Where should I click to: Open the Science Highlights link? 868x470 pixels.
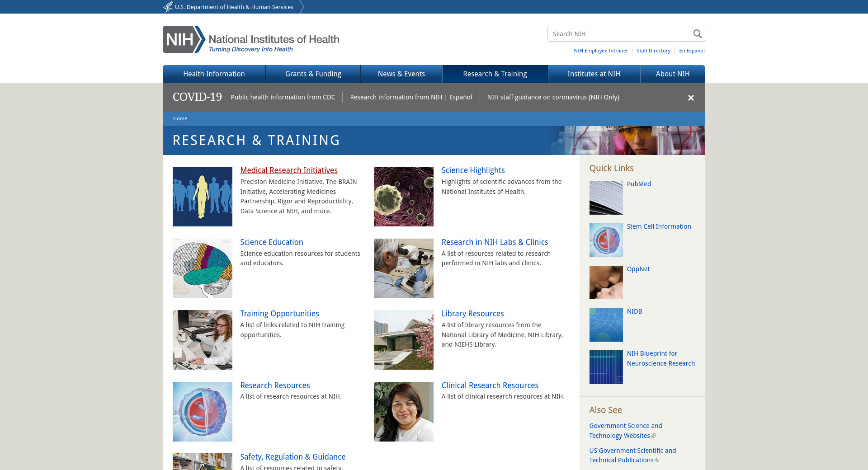[x=473, y=170]
